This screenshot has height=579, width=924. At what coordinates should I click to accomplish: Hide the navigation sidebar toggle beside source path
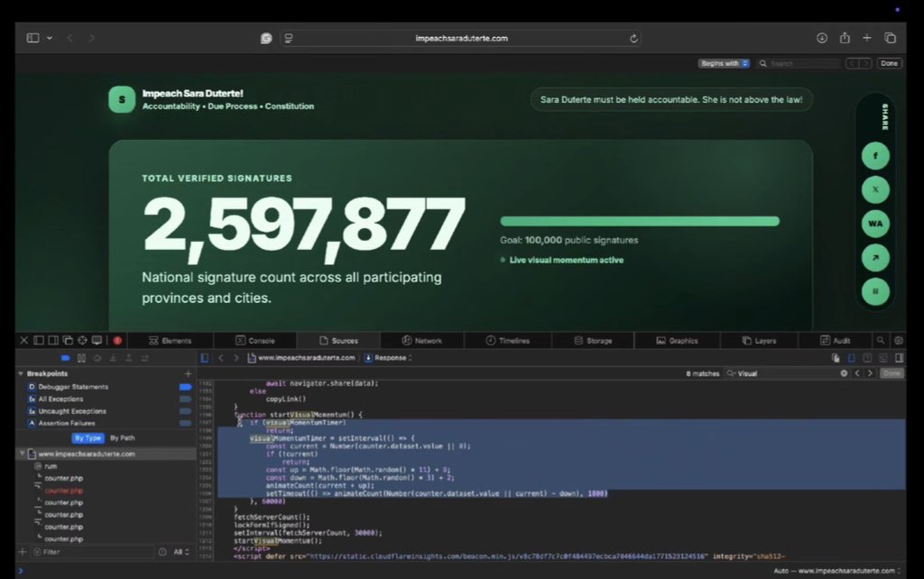tap(205, 358)
